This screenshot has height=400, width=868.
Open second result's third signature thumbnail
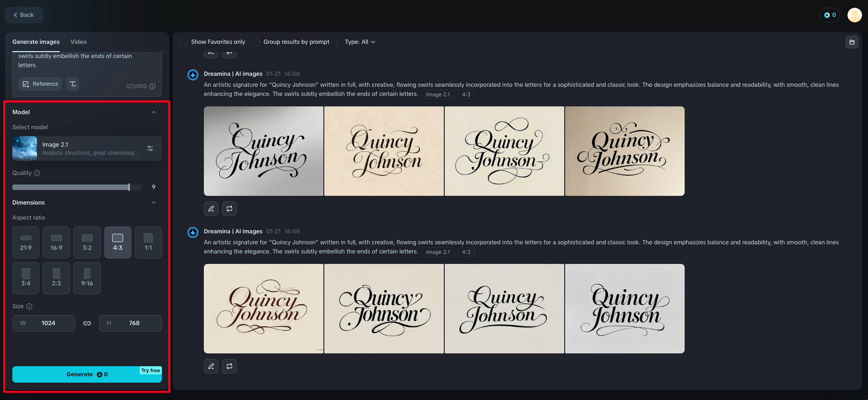pos(504,309)
